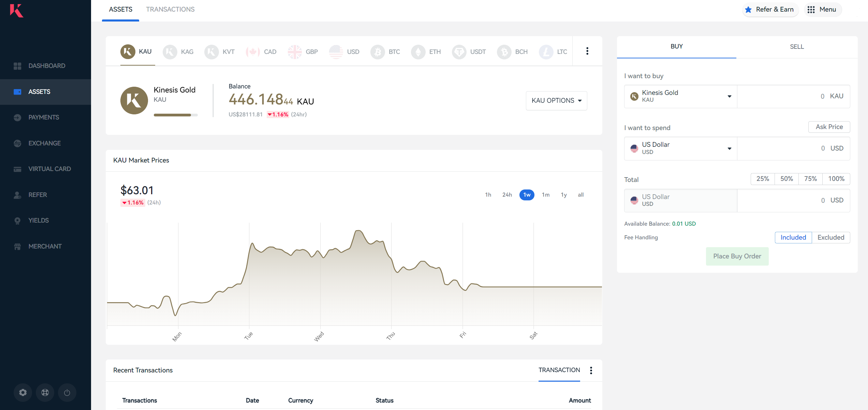
Task: Open the Refer page in sidebar
Action: [45, 195]
